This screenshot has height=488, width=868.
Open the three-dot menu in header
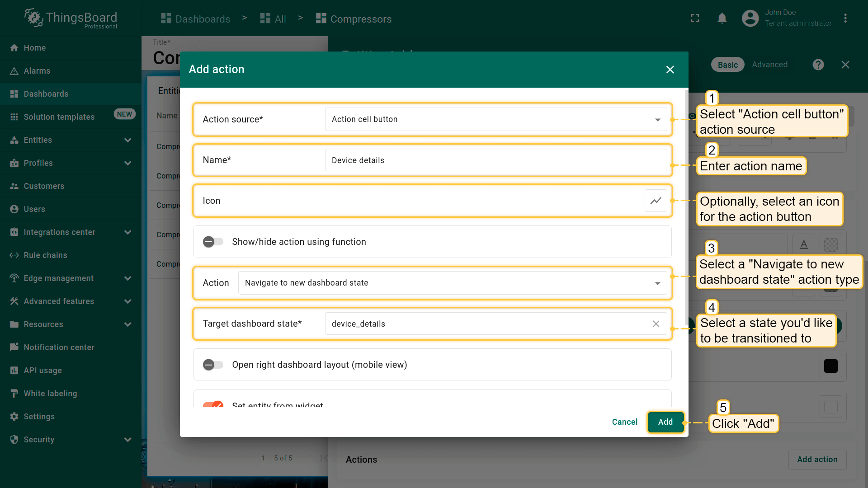[845, 19]
